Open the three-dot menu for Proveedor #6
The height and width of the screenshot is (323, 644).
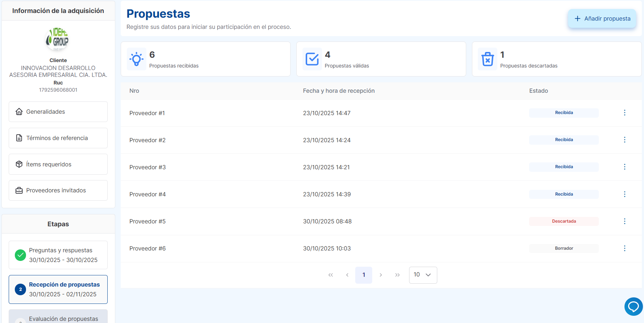[x=624, y=248]
